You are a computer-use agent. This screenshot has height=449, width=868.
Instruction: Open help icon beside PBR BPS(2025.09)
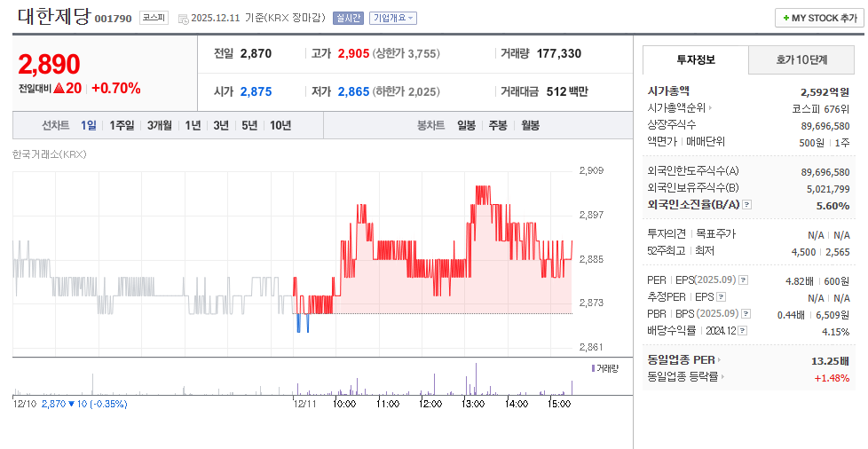click(x=746, y=314)
